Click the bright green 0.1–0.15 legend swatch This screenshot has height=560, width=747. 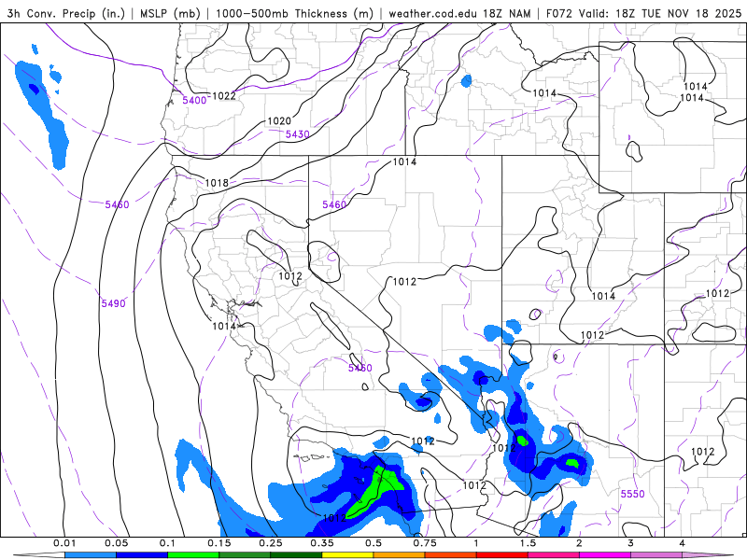point(193,555)
